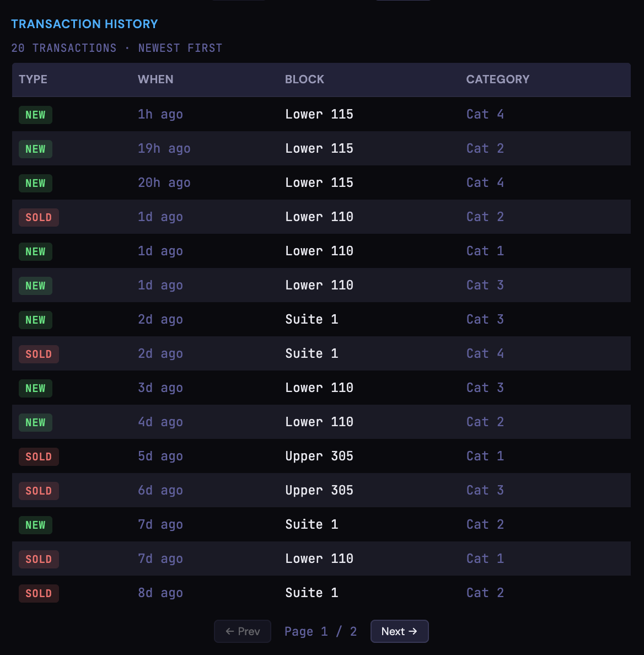644x655 pixels.
Task: Select the SOLD badge on the Suite 1 row
Action: [x=39, y=353]
